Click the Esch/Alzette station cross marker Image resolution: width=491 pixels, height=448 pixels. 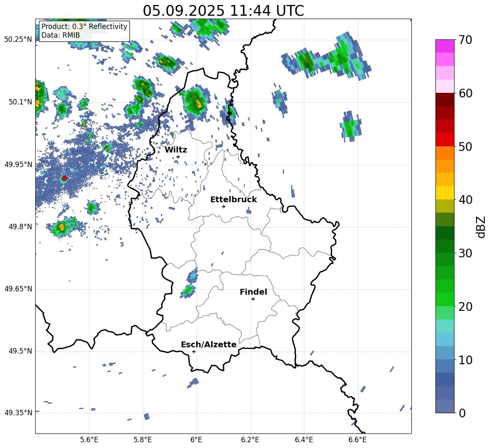tap(194, 351)
